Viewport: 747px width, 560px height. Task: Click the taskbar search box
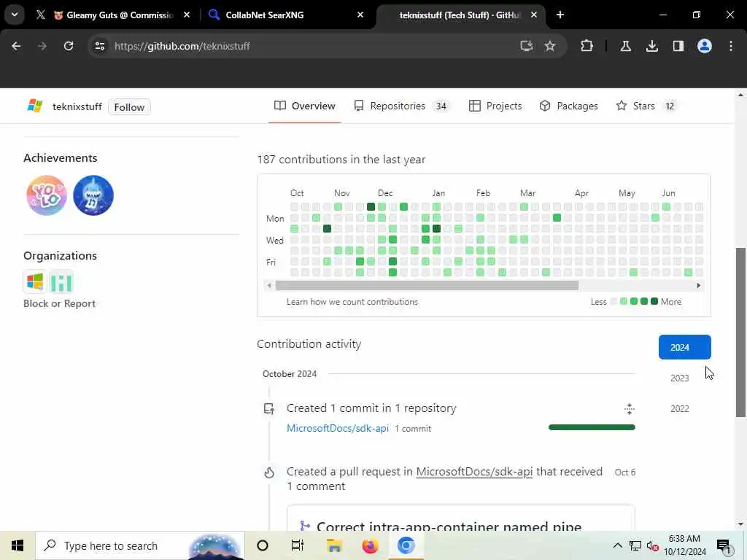[140, 545]
